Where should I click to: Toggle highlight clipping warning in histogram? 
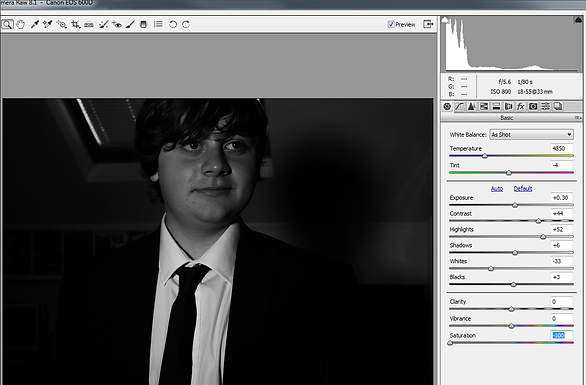click(578, 20)
